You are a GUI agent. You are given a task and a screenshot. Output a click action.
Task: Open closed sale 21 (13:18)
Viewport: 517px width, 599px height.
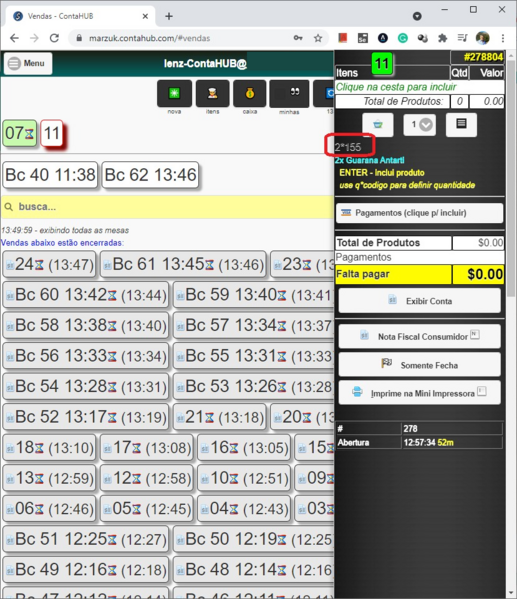coord(219,417)
